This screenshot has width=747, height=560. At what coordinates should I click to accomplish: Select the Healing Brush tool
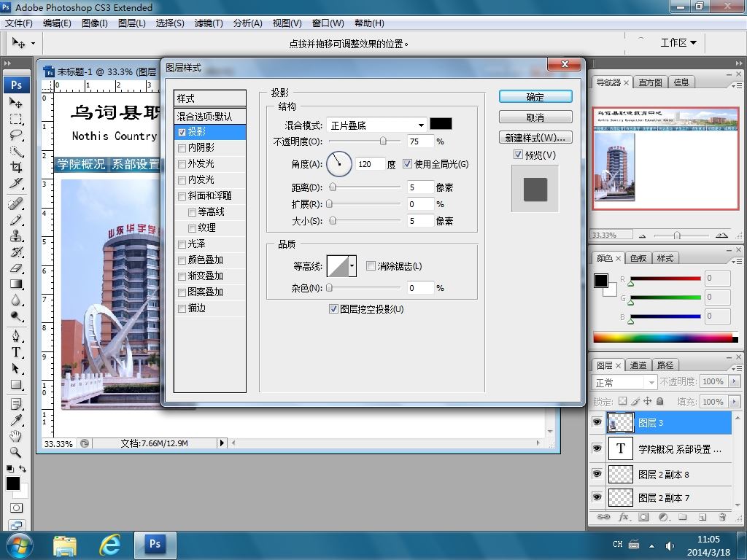16,204
